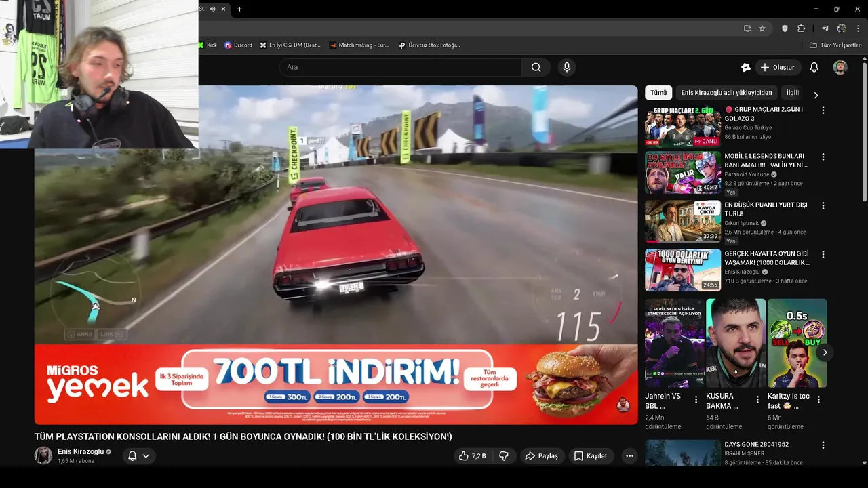Open YouTube notifications bell in the header
This screenshot has height=488, width=868.
(x=814, y=67)
